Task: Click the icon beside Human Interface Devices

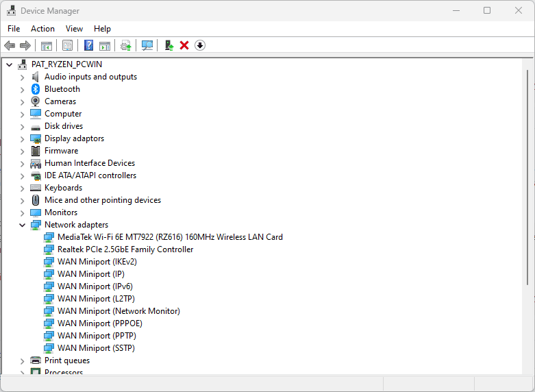Action: (36, 164)
